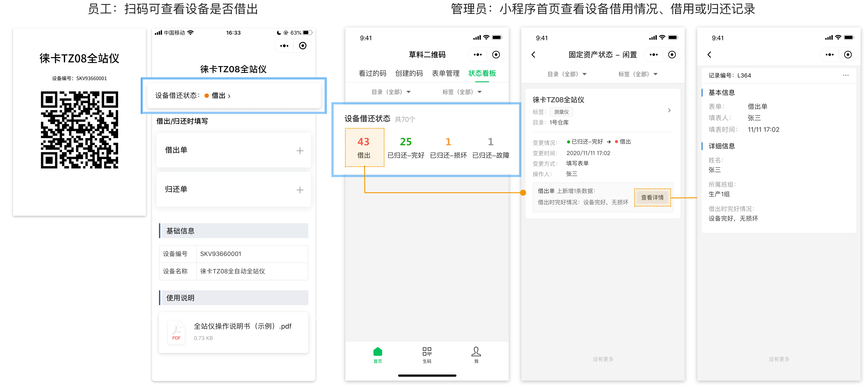868x388 pixels.
Task: Select 状态看板 tab
Action: [x=482, y=73]
